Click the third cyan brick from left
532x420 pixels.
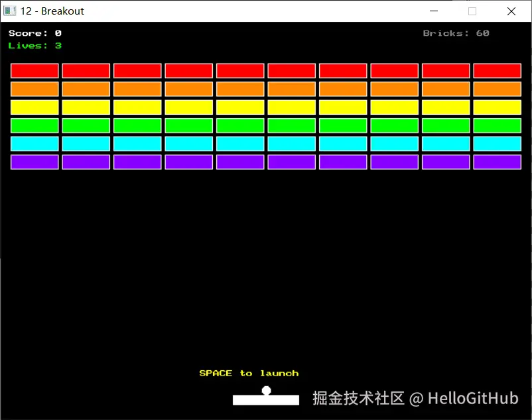[x=137, y=144]
